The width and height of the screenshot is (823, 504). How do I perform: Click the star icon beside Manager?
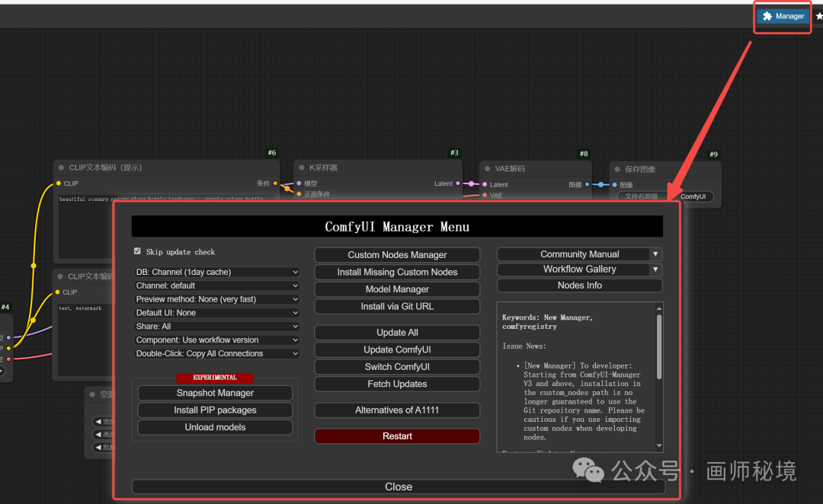click(819, 16)
